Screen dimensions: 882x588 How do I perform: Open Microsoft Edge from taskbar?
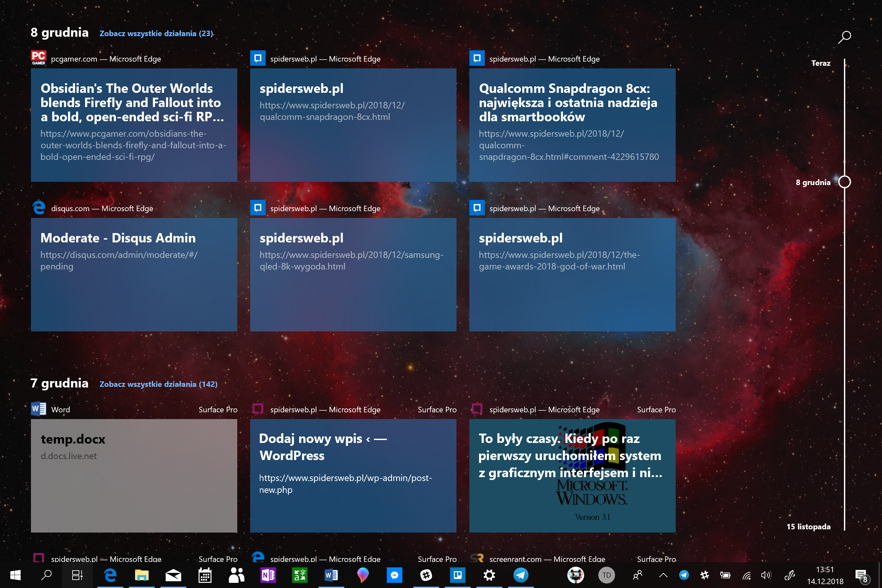(x=110, y=575)
